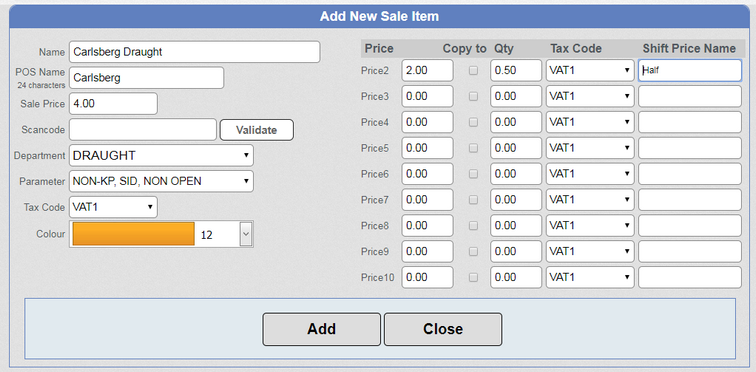Click the Add button
This screenshot has width=756, height=372.
pos(322,329)
